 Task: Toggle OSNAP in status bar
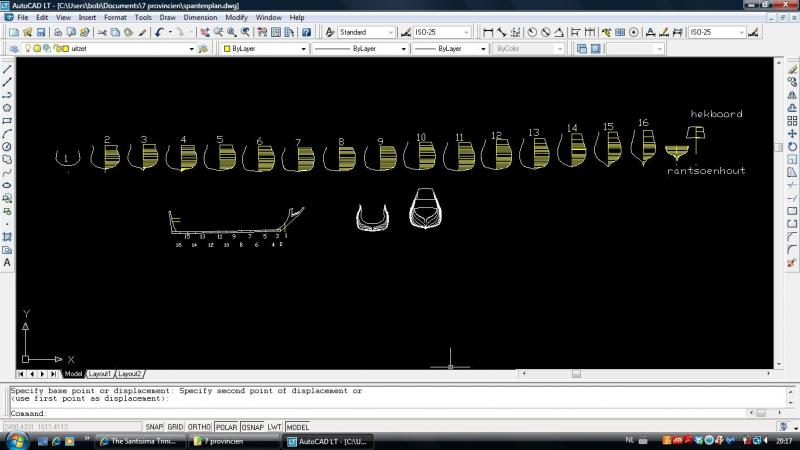point(253,427)
